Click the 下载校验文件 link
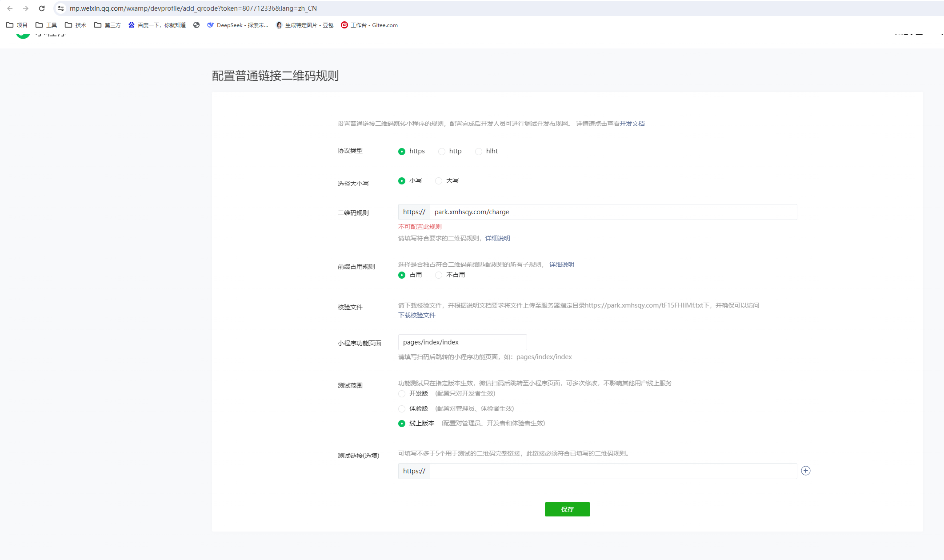 (x=416, y=315)
